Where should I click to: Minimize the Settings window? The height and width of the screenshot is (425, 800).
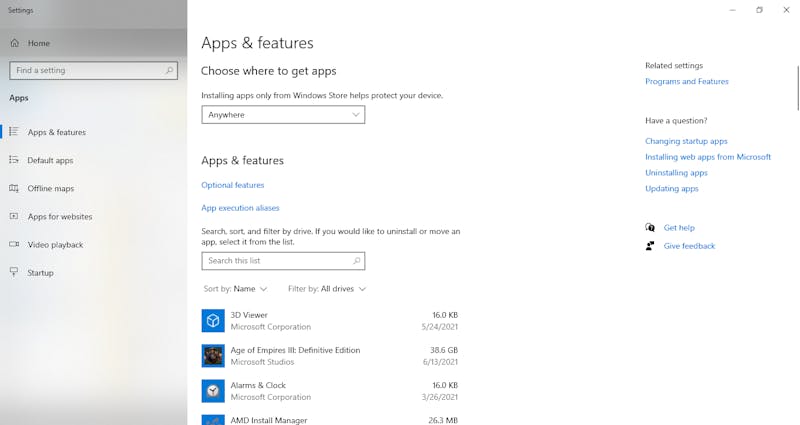733,10
